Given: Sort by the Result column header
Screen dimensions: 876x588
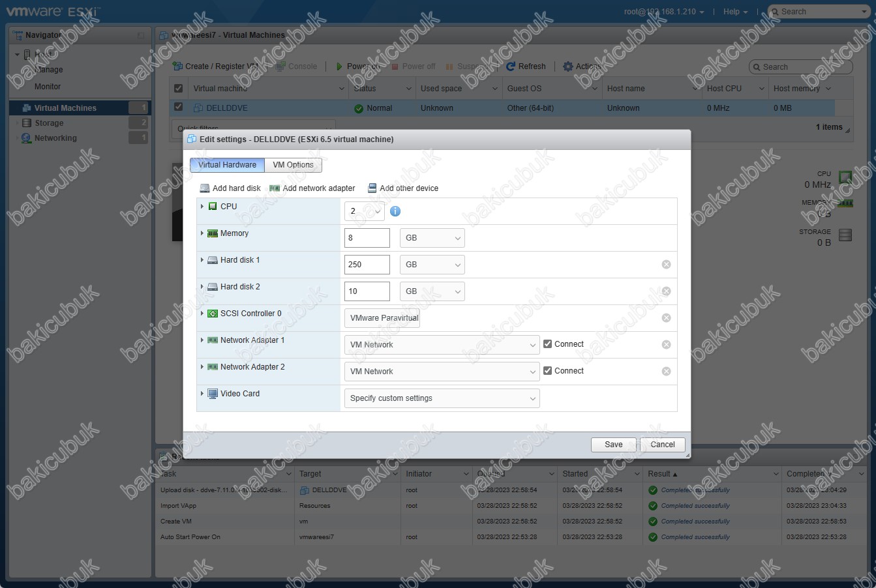Looking at the screenshot, I should pos(712,474).
